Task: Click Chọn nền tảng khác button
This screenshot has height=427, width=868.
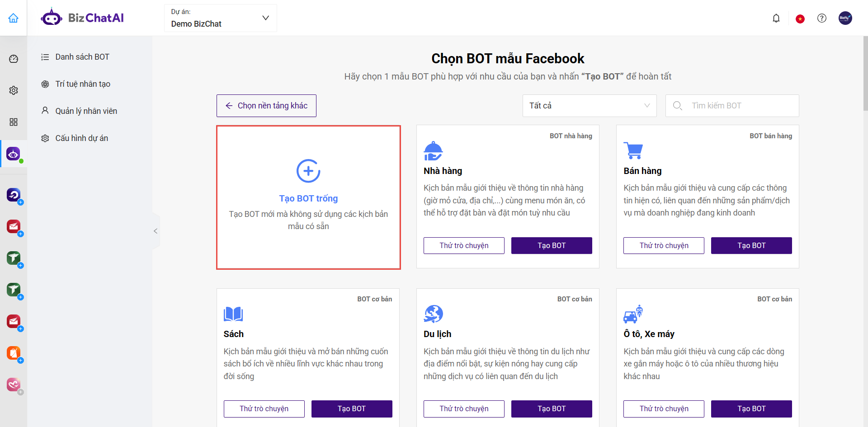Action: coord(266,106)
